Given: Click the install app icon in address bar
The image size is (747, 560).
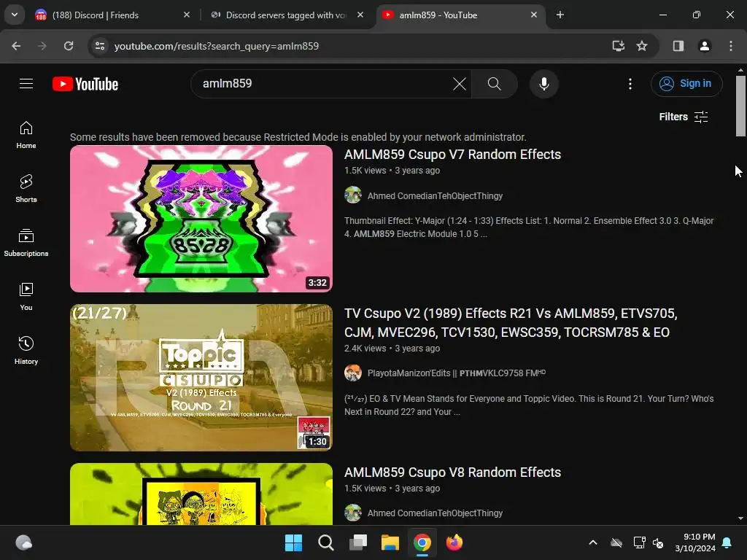Looking at the screenshot, I should (619, 46).
